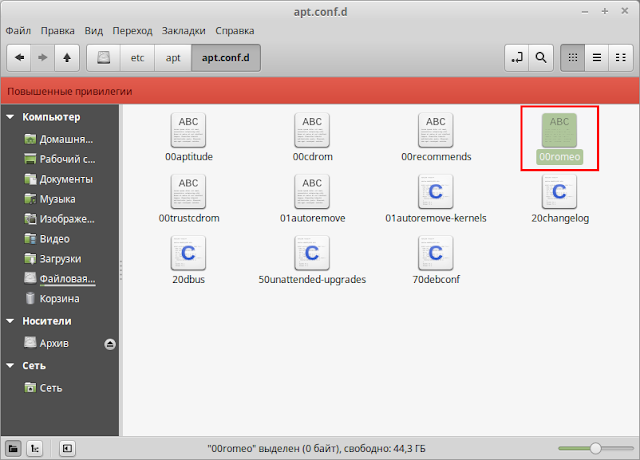The width and height of the screenshot is (640, 460).
Task: Open the Закладки menu
Action: 184,31
